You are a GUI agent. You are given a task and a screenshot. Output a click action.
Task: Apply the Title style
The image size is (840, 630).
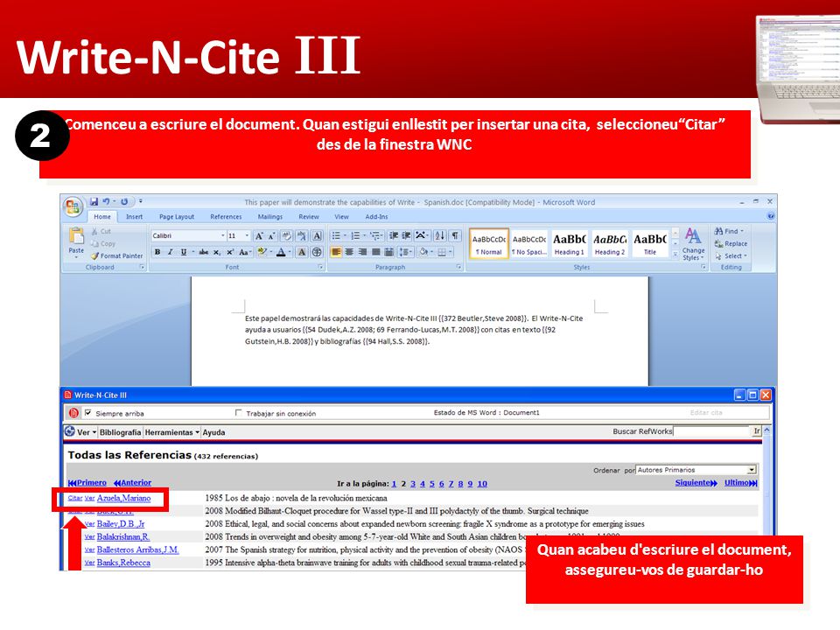tap(650, 244)
